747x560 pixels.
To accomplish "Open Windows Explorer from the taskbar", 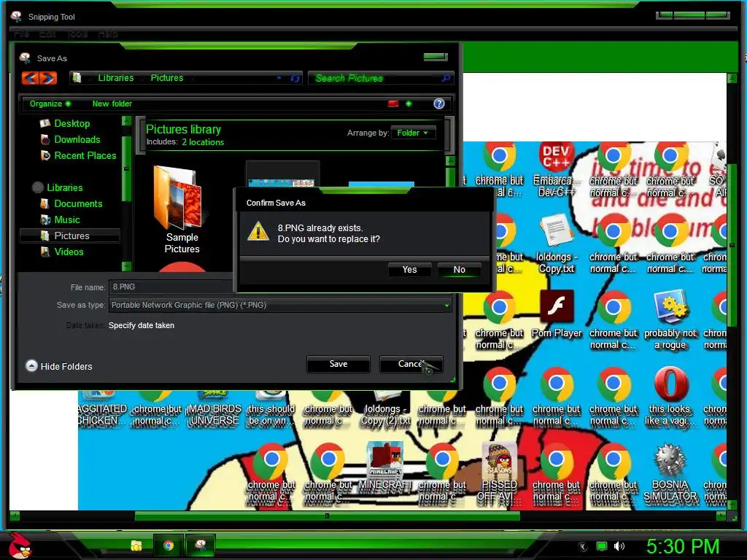I will [x=136, y=545].
